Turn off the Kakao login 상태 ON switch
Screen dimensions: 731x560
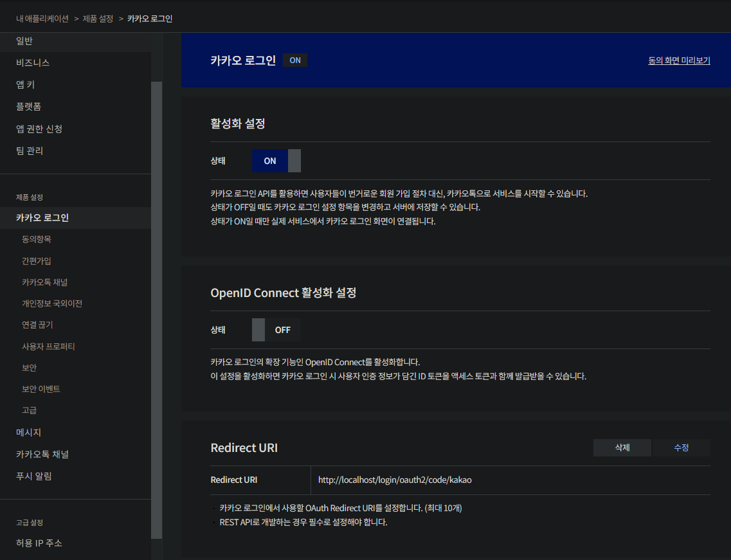click(x=276, y=161)
